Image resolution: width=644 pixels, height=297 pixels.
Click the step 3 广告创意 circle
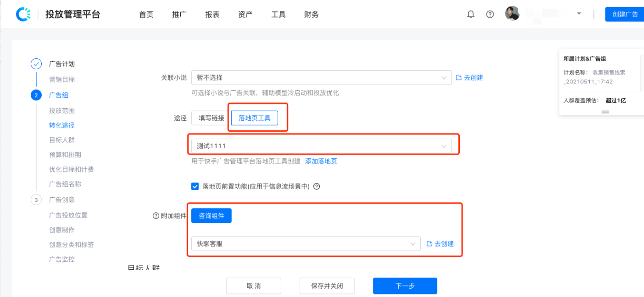tap(36, 200)
